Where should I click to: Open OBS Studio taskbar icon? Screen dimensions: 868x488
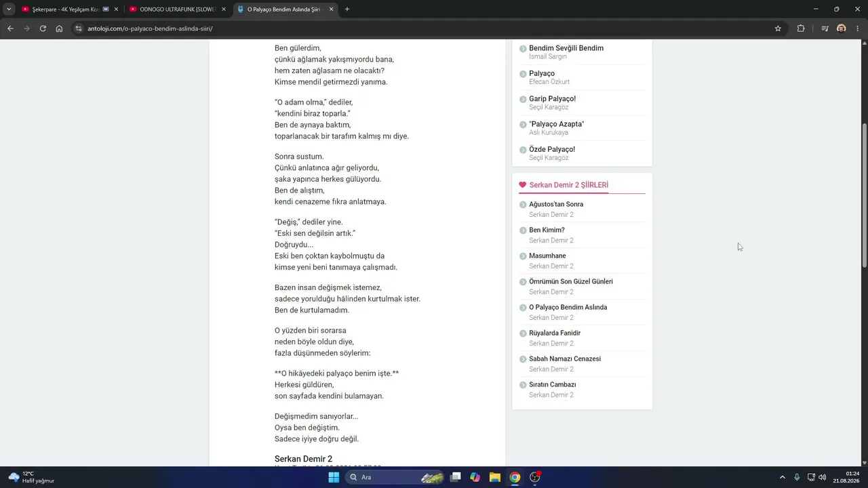[535, 477]
